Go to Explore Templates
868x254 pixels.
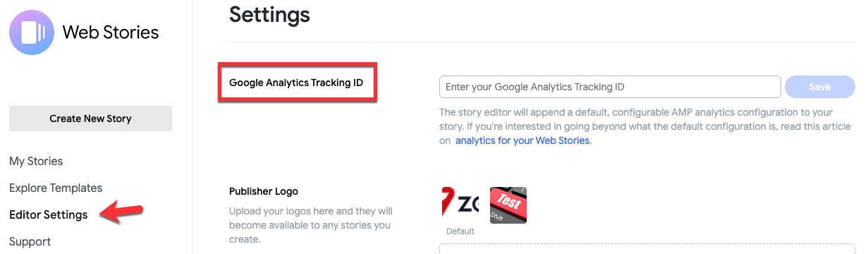pos(56,188)
